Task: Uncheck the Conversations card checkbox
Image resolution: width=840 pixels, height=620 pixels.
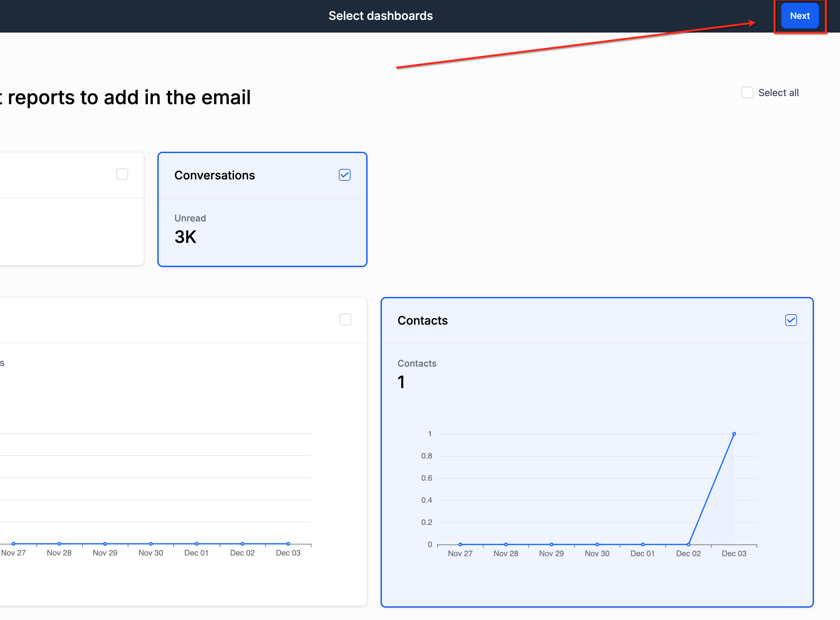Action: [344, 175]
